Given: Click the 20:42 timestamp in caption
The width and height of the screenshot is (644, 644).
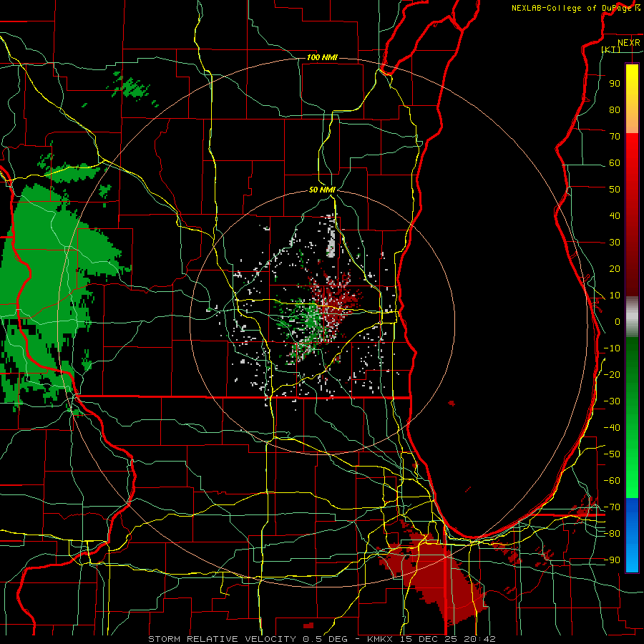Looking at the screenshot, I should click(479, 639).
